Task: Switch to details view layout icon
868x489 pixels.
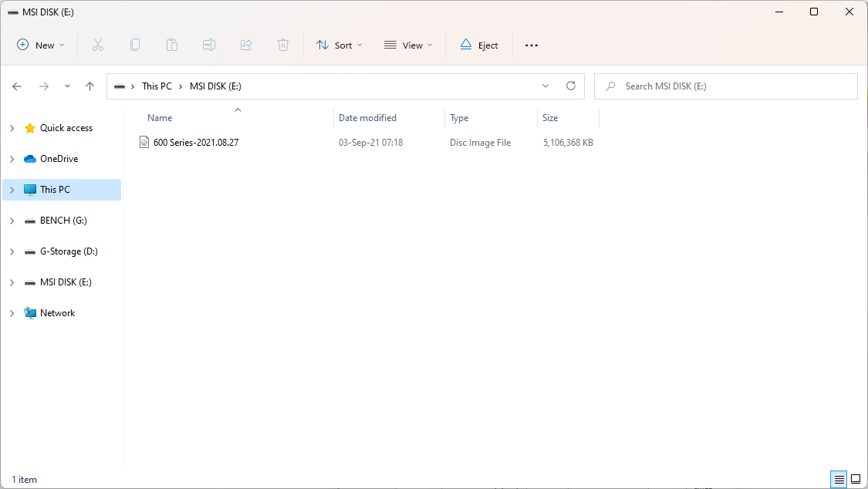Action: tap(839, 480)
